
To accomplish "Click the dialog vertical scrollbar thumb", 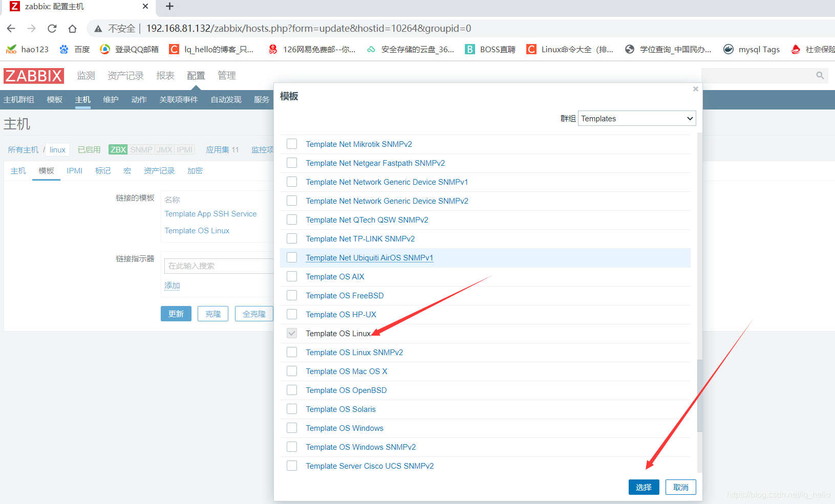I will click(699, 396).
